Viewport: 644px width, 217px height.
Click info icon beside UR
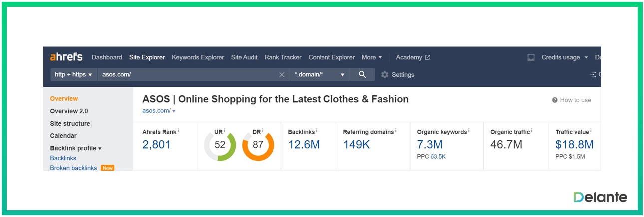225,131
